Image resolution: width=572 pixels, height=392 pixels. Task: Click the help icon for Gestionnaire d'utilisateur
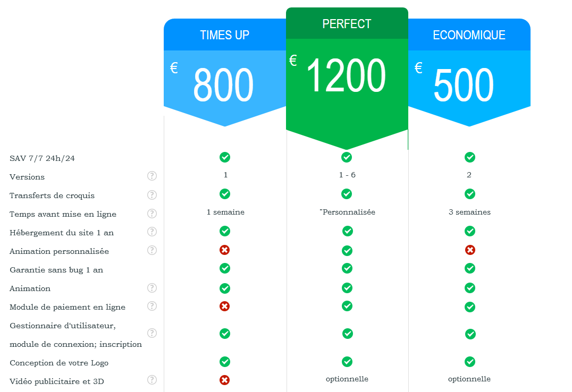(152, 333)
